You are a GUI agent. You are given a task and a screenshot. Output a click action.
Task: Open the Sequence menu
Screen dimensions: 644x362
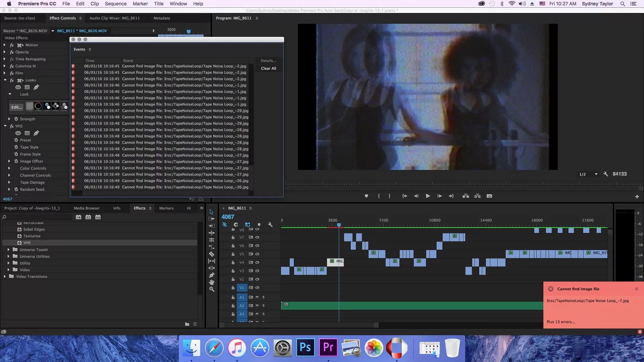click(115, 4)
